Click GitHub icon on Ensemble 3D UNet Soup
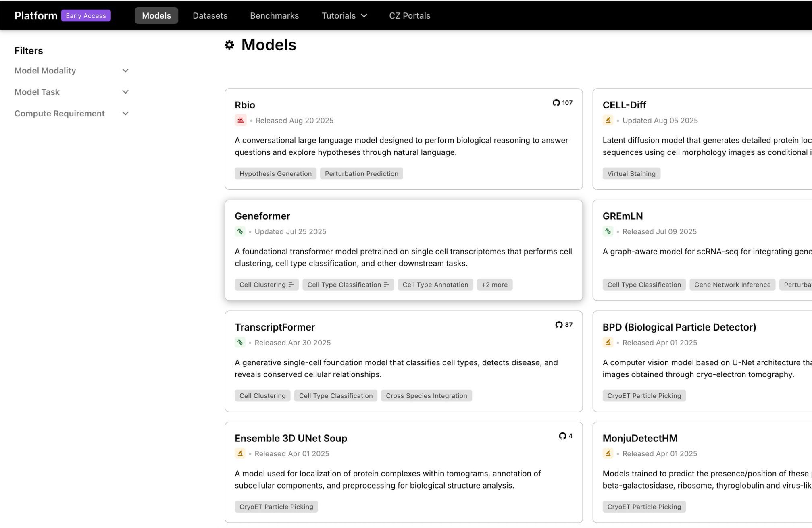Screen dimensions: 812x528 [562, 436]
